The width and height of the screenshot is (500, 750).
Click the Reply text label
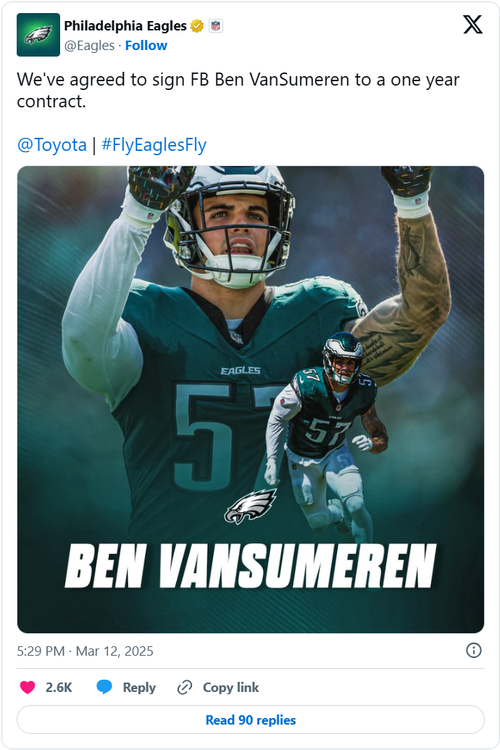pyautogui.click(x=139, y=687)
